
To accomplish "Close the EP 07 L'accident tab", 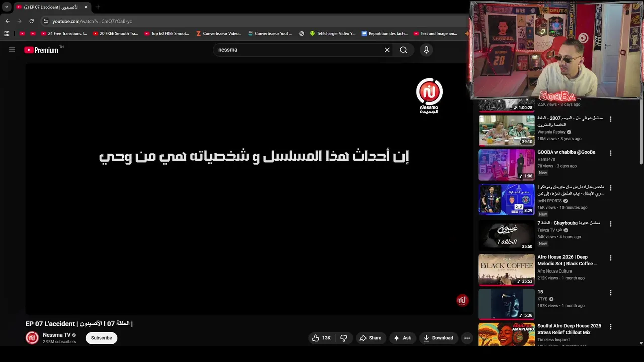I will [86, 7].
